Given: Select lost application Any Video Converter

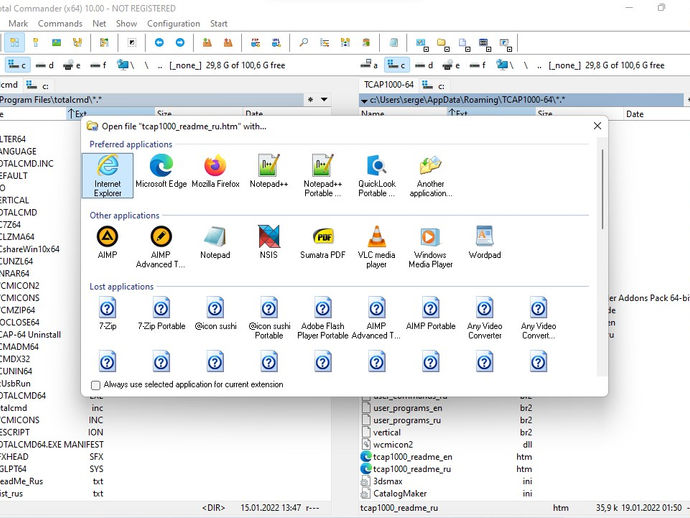Looking at the screenshot, I should (484, 318).
